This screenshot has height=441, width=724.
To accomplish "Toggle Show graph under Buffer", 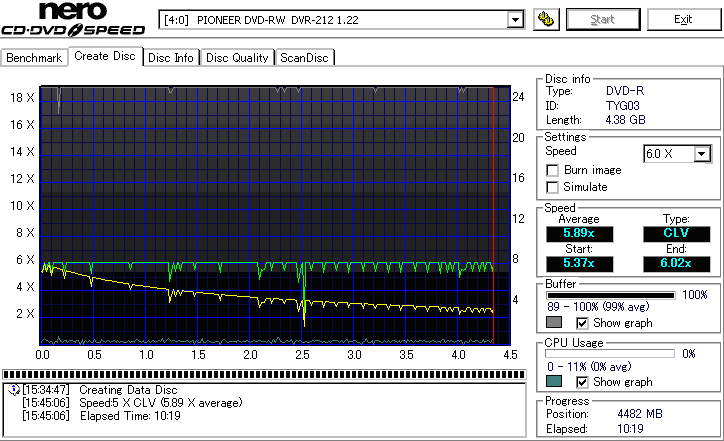I will click(583, 323).
